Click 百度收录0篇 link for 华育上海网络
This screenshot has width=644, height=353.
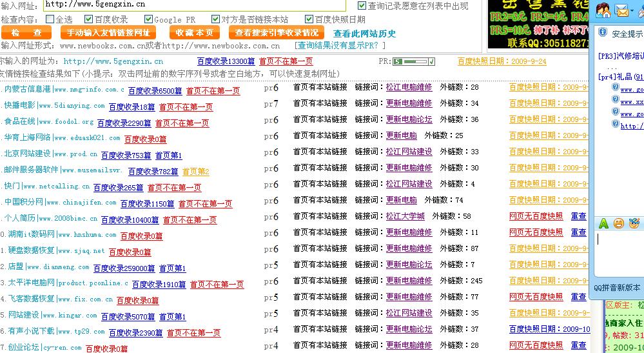(x=146, y=139)
